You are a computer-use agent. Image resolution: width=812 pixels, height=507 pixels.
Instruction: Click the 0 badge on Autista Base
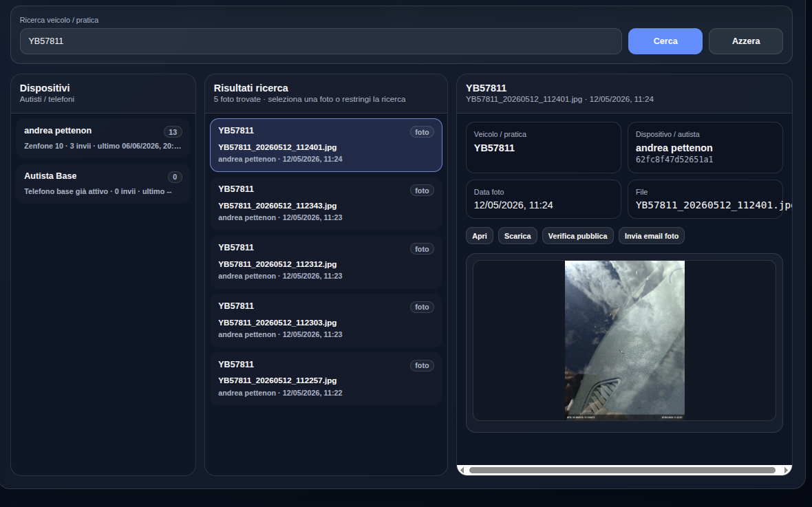[175, 177]
